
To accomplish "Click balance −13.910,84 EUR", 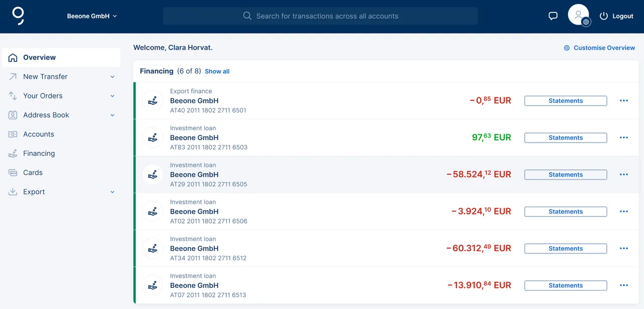I will (x=479, y=285).
